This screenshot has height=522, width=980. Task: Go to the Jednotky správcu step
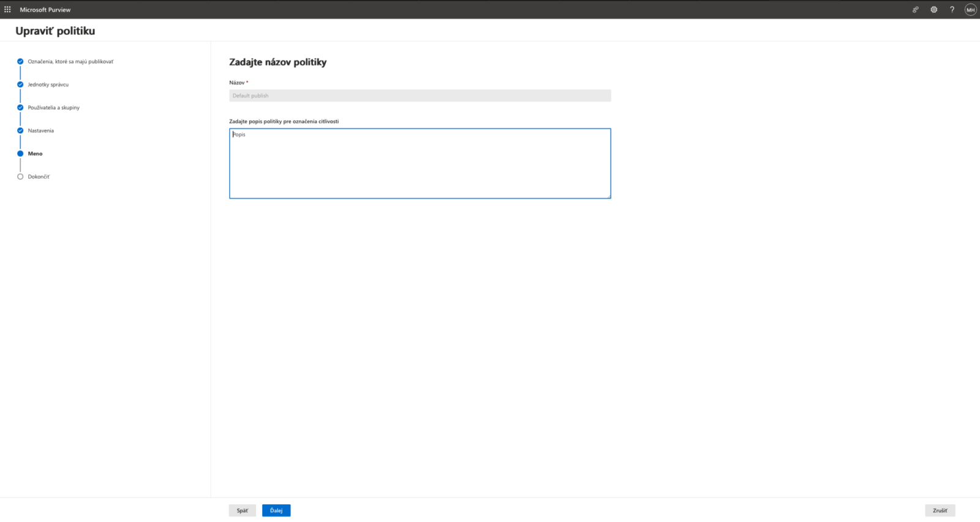pyautogui.click(x=48, y=85)
